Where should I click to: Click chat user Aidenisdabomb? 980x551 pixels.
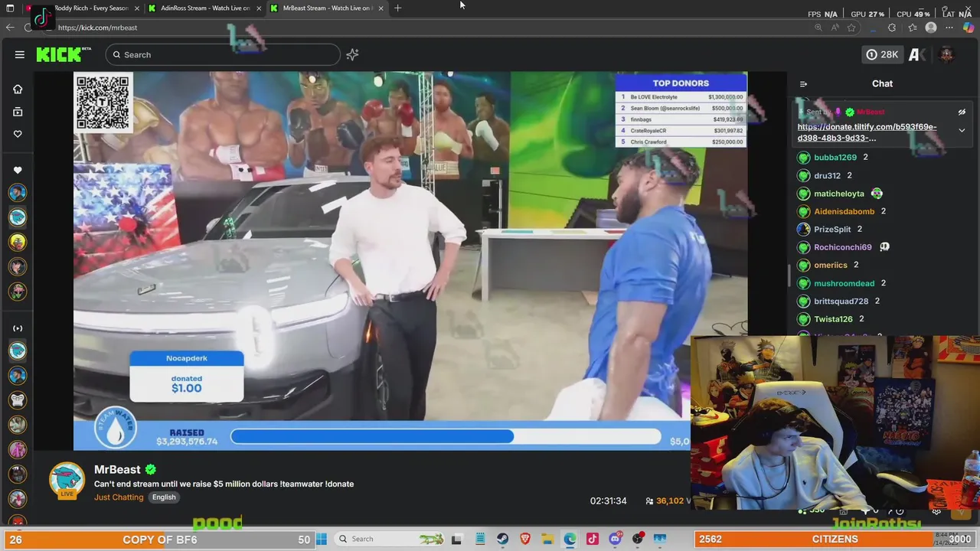(844, 211)
